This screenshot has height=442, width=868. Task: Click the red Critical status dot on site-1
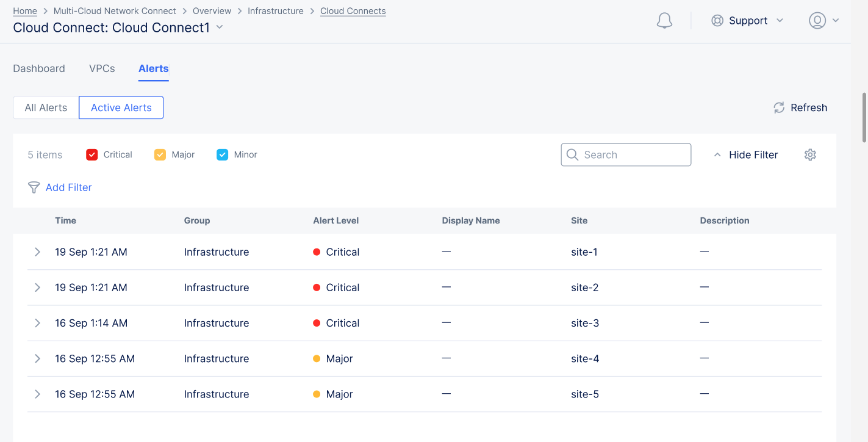[317, 252]
